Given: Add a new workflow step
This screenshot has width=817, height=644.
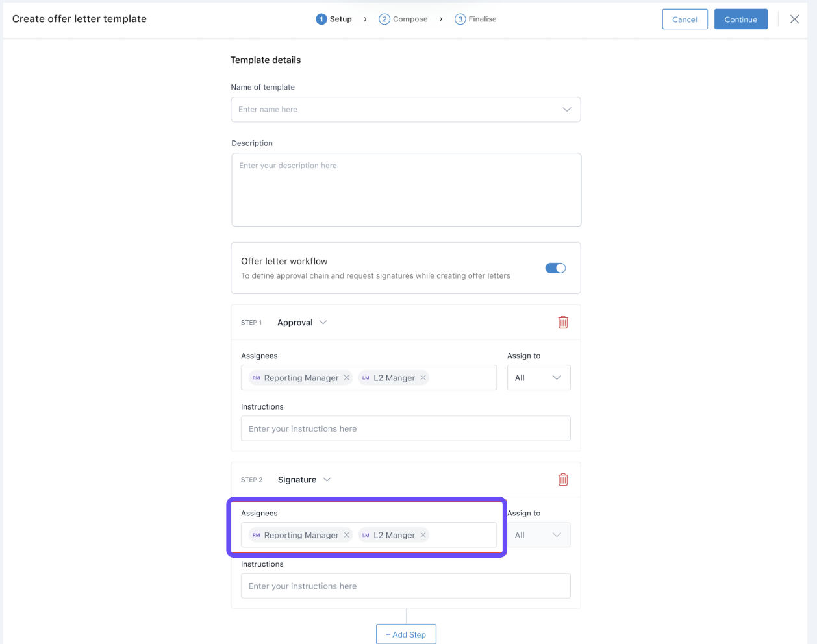Looking at the screenshot, I should (406, 634).
